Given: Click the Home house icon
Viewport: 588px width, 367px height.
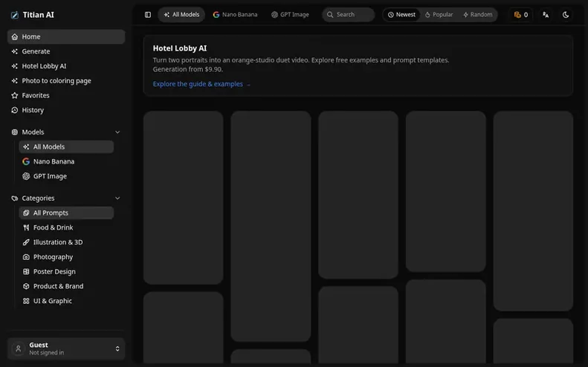Looking at the screenshot, I should [15, 36].
